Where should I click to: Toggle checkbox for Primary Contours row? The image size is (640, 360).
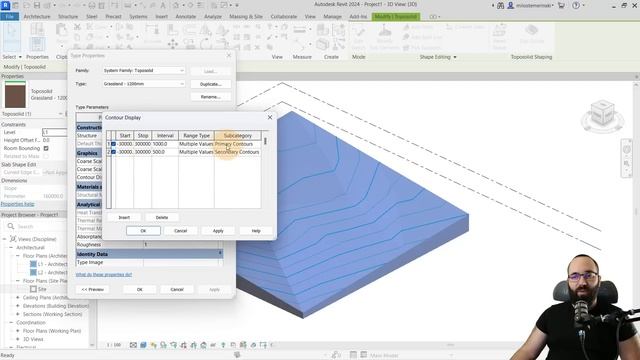pyautogui.click(x=113, y=144)
